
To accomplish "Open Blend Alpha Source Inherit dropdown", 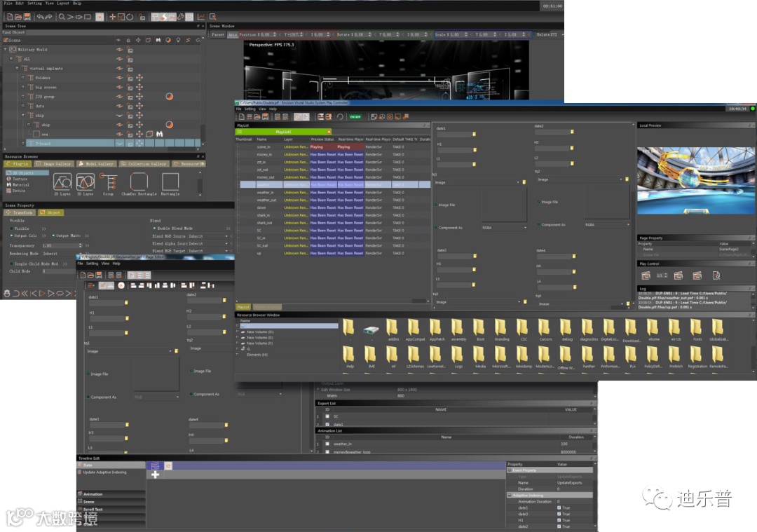I will tap(208, 244).
